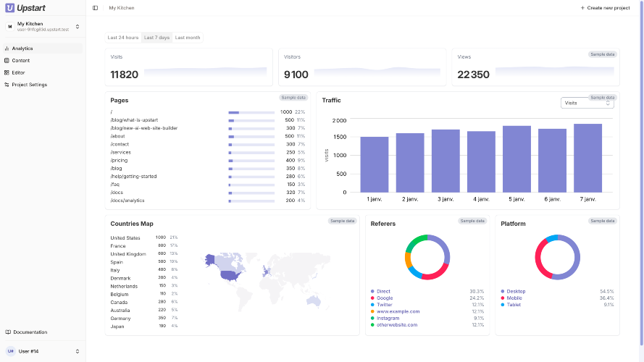This screenshot has height=362, width=644.
Task: Click Sample data badge on Pages card
Action: (x=293, y=98)
